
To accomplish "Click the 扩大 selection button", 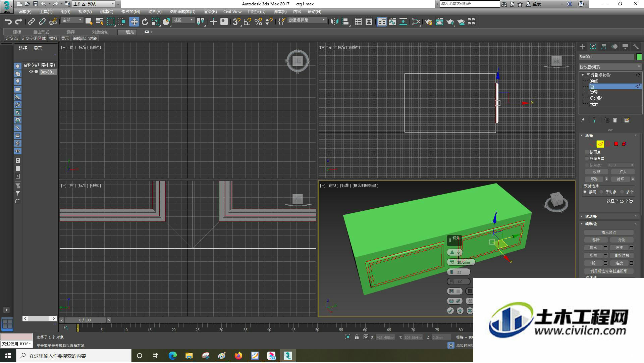I will [x=623, y=172].
